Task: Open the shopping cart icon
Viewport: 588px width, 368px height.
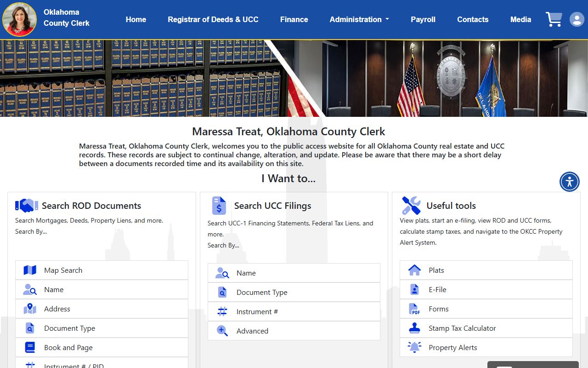Action: tap(554, 19)
